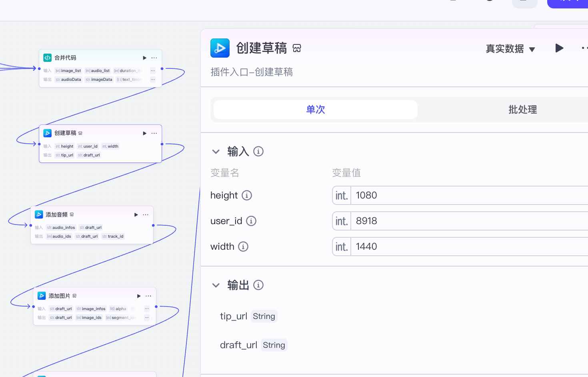Viewport: 588px width, 377px height.
Task: Click the plugin icon of 添加音频 node
Action: click(39, 215)
